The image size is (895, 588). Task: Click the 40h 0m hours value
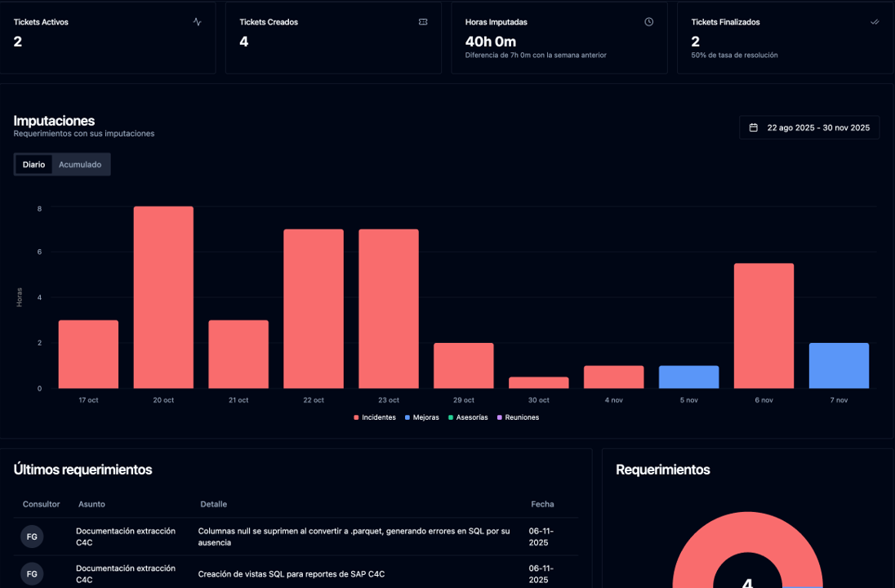click(x=490, y=42)
